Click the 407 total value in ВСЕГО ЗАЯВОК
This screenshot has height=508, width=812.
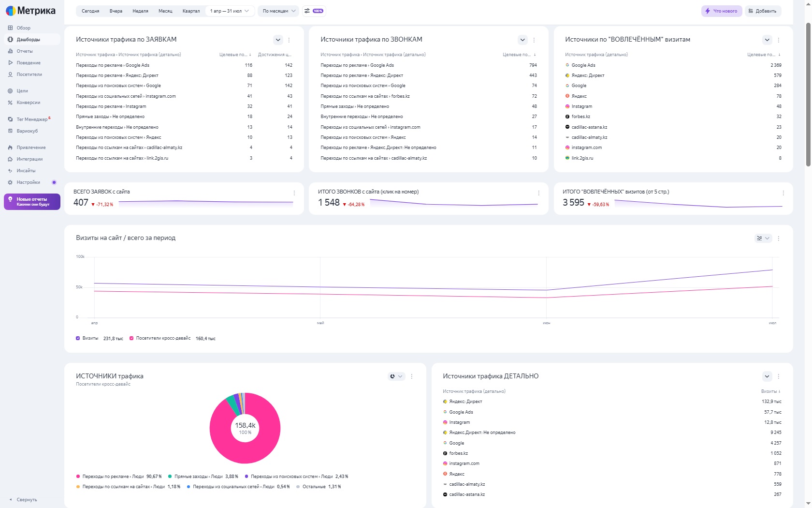(81, 202)
